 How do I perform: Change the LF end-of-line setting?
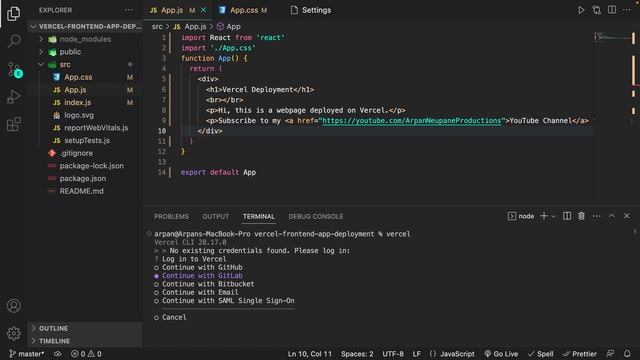416,354
